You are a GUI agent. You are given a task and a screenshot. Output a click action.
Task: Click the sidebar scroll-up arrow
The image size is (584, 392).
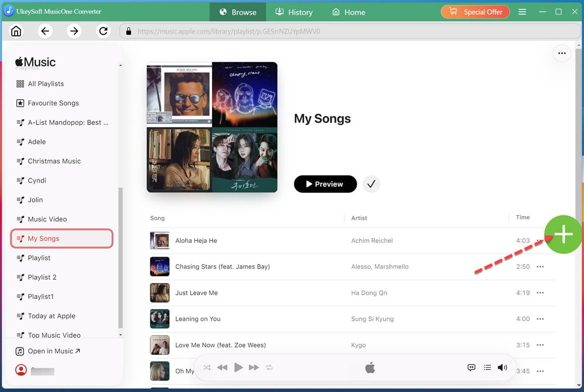pyautogui.click(x=120, y=65)
